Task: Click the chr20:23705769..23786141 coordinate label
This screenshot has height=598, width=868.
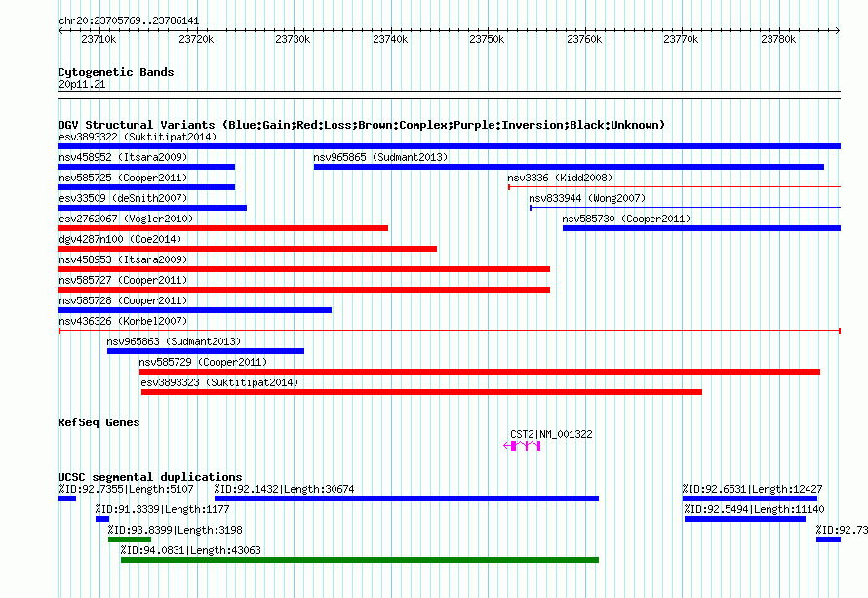Action: pyautogui.click(x=129, y=21)
